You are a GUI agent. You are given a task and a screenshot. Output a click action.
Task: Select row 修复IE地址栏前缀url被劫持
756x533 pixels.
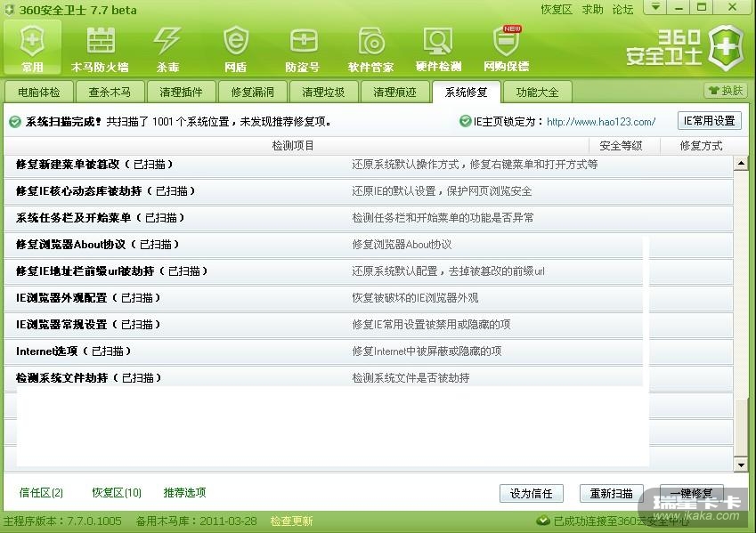click(369, 271)
